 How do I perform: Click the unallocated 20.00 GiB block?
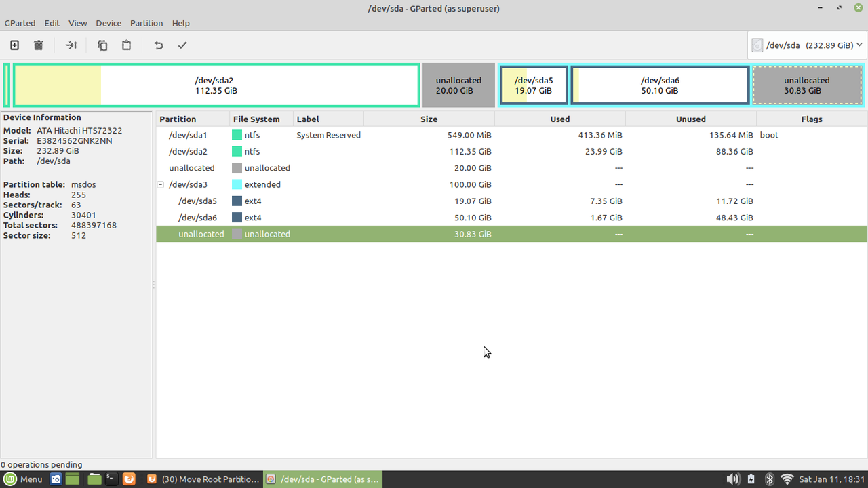click(x=458, y=85)
